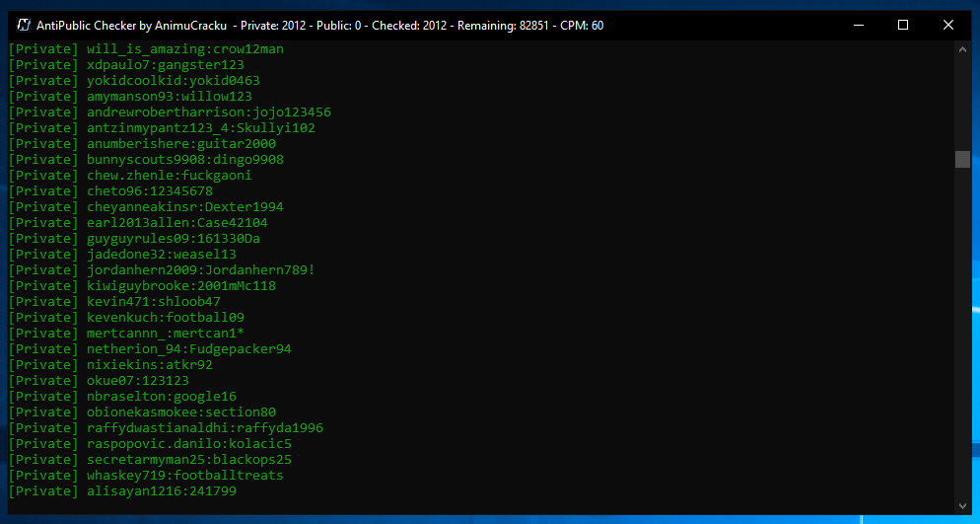The image size is (980, 524).
Task: Click the AntiPublic Checker app icon in title bar
Action: click(23, 25)
